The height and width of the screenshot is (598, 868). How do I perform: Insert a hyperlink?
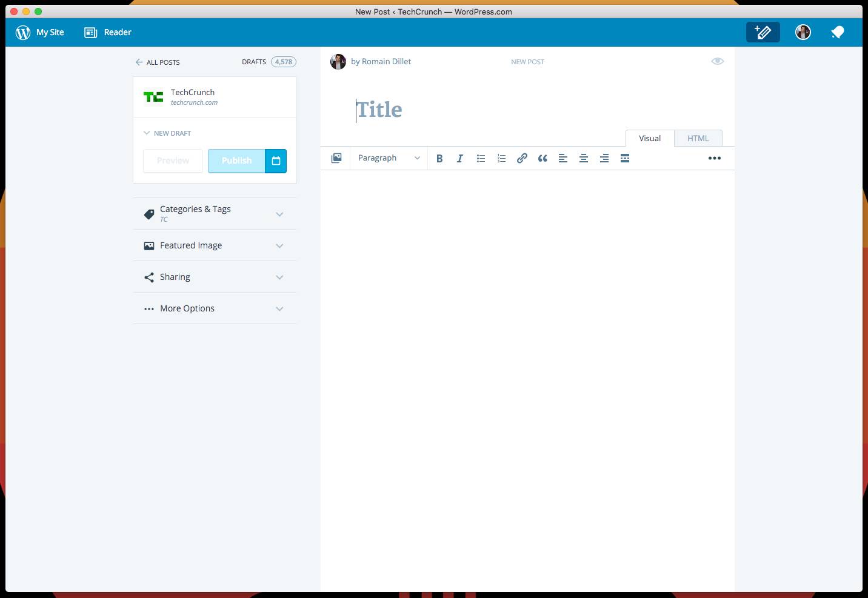click(522, 158)
